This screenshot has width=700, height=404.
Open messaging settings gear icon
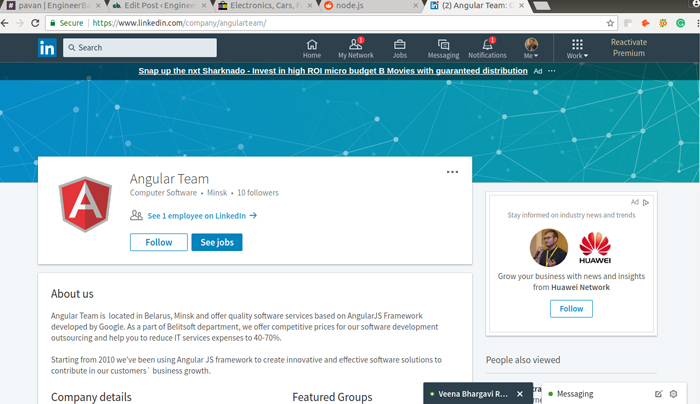coord(674,394)
